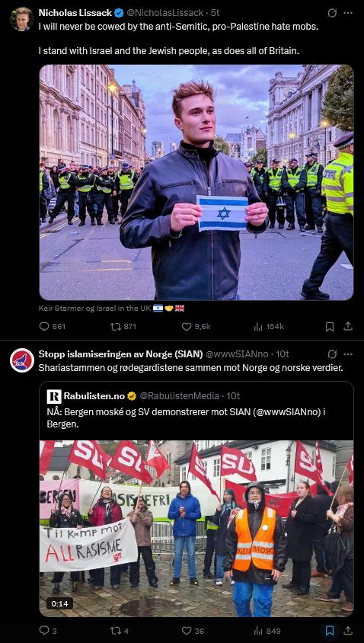Repost the SIAN tweet with 4 reposts

(120, 631)
